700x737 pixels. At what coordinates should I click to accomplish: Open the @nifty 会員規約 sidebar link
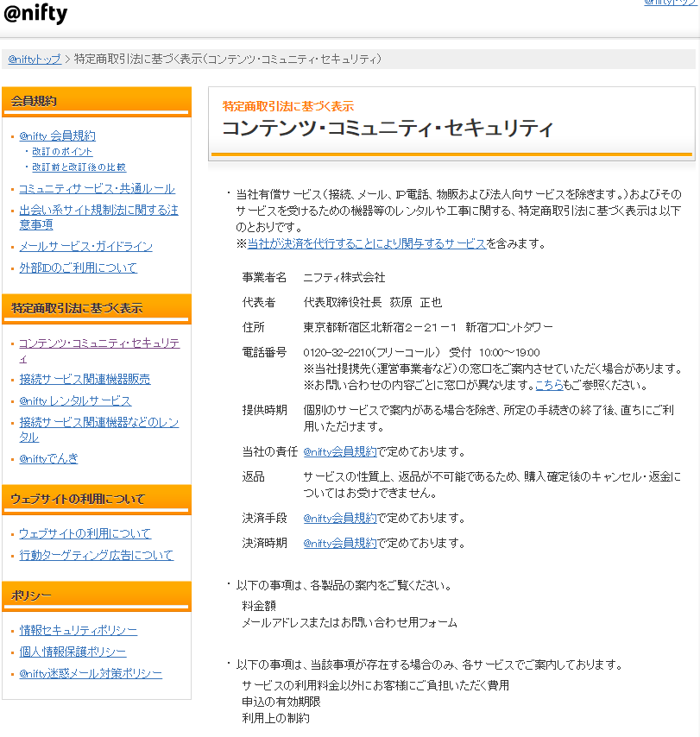point(57,135)
